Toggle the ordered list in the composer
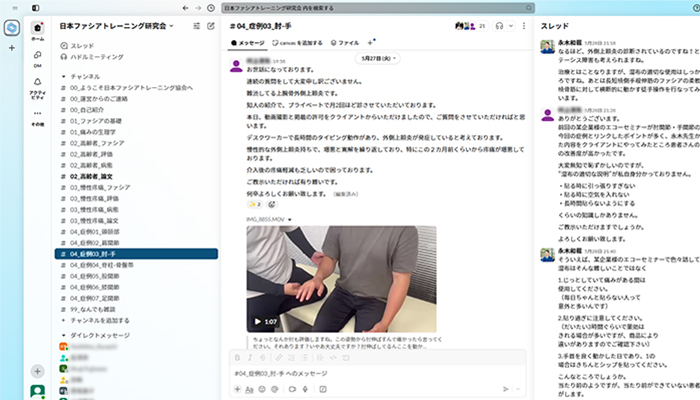Image resolution: width=700 pixels, height=400 pixels. point(292,358)
